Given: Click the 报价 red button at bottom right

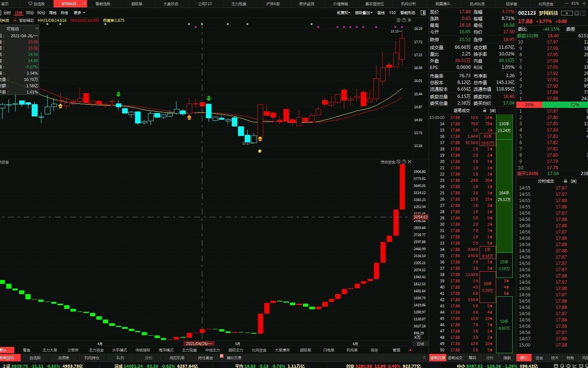Looking at the screenshot, I should (x=524, y=358).
